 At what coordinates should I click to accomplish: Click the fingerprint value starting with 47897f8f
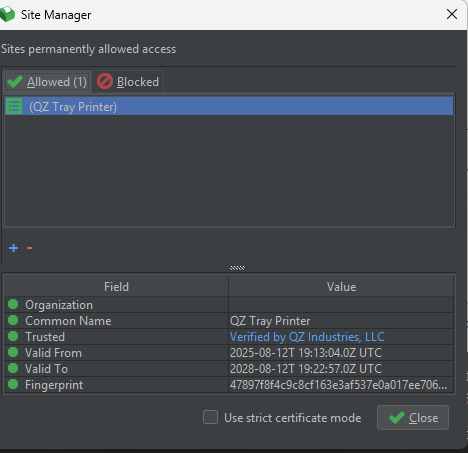(341, 385)
